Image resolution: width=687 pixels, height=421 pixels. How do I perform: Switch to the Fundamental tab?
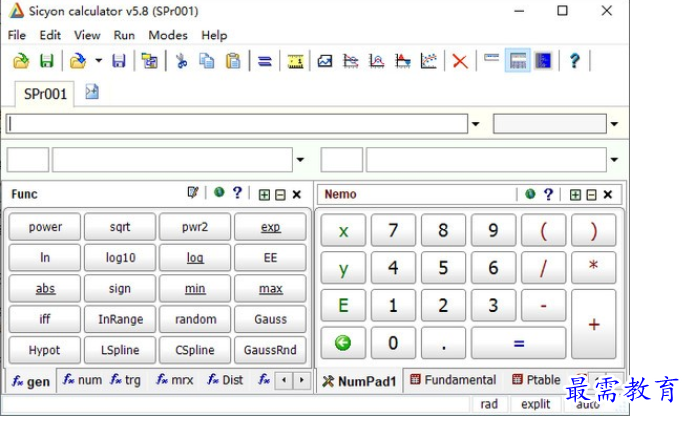[453, 380]
